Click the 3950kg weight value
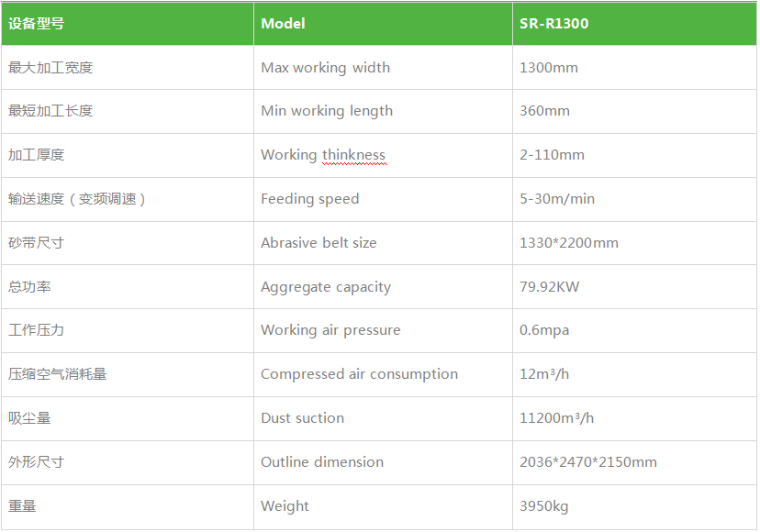Screen dimensions: 760x532 click(x=543, y=506)
